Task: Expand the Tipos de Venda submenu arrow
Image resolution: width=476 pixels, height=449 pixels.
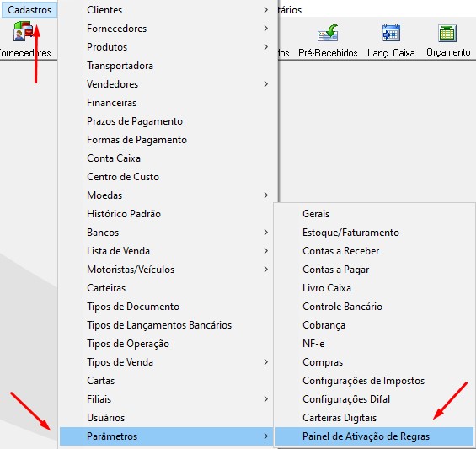Action: [x=266, y=362]
